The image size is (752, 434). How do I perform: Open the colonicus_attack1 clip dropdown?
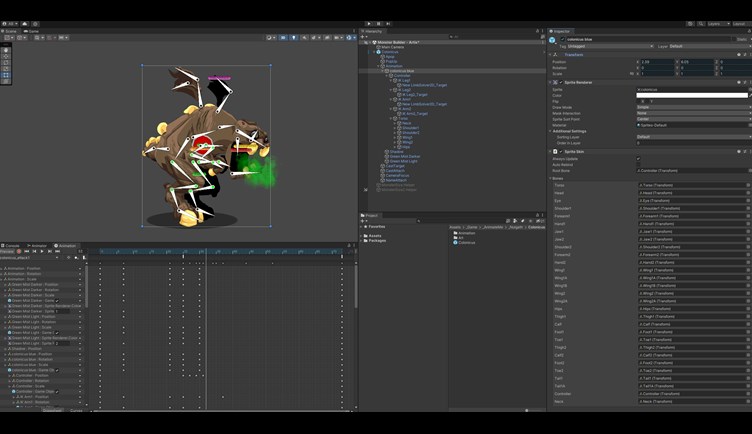click(x=30, y=258)
